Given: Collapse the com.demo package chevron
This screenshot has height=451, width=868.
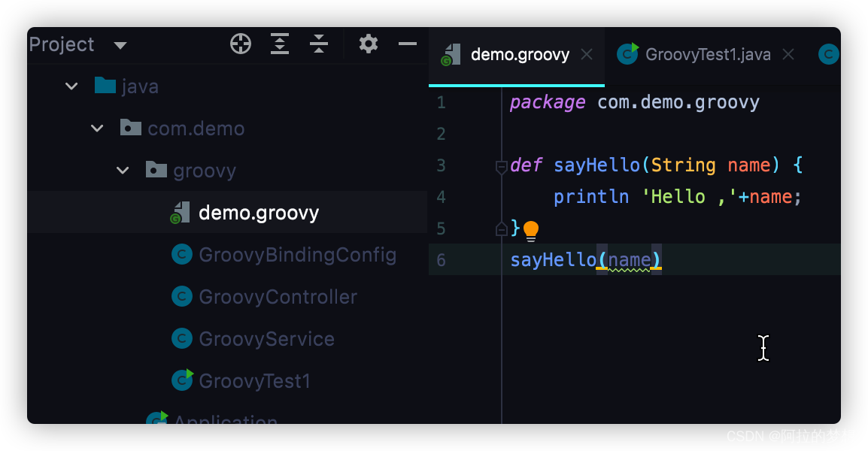Looking at the screenshot, I should click(x=97, y=129).
